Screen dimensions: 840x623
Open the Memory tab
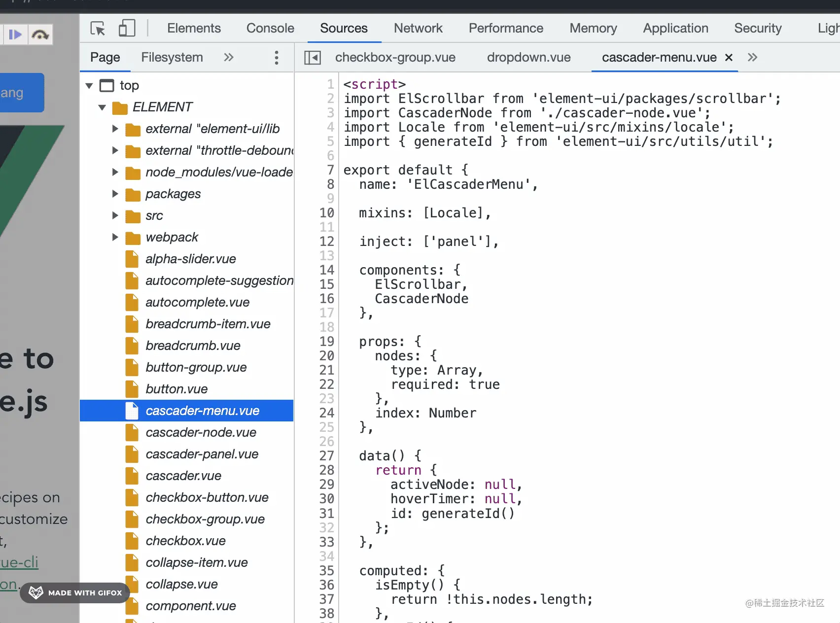click(x=593, y=28)
